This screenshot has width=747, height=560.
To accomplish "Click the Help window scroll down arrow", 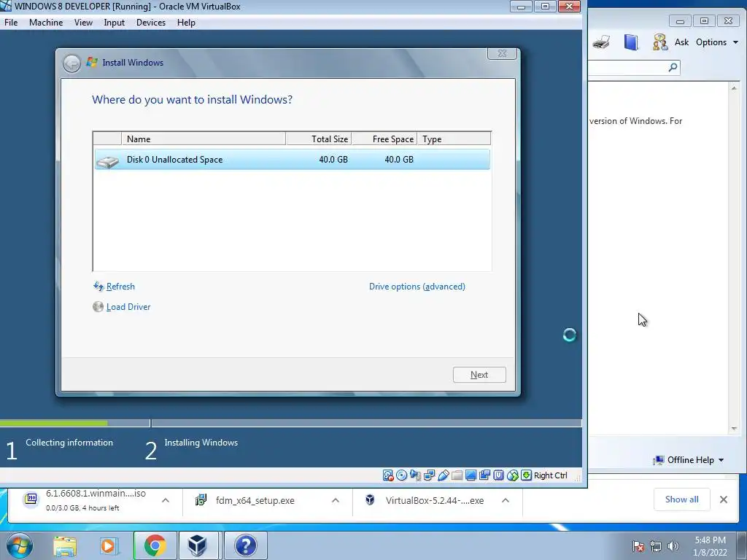I will pos(734,429).
